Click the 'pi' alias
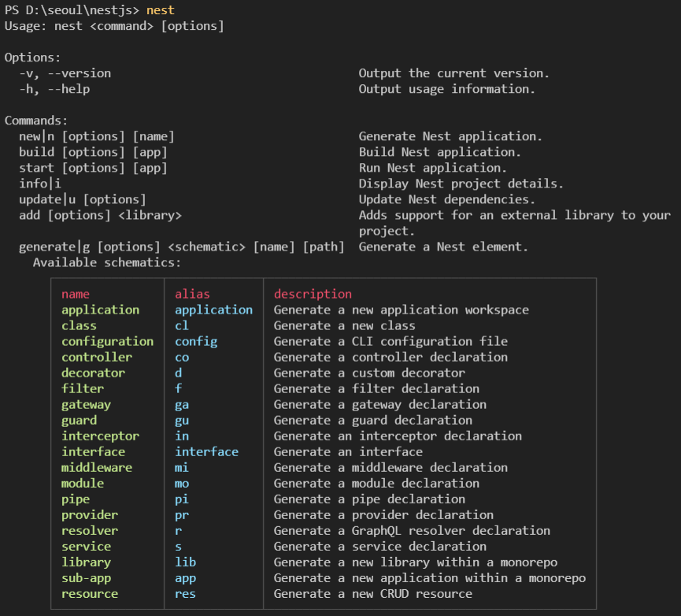This screenshot has width=681, height=616. (182, 499)
